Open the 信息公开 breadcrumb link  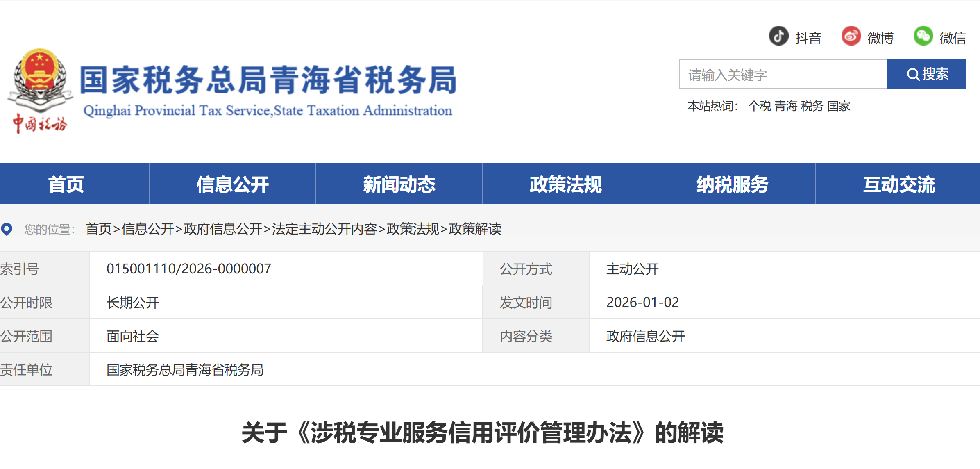[x=147, y=230]
